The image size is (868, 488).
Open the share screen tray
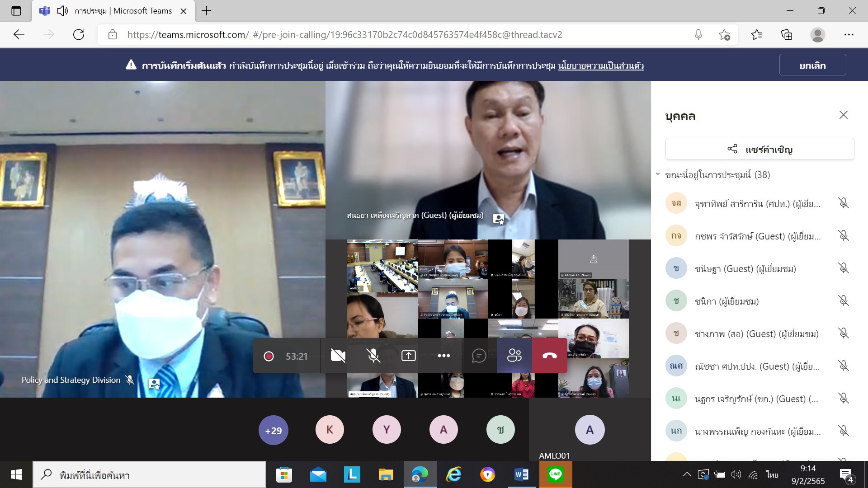click(408, 356)
